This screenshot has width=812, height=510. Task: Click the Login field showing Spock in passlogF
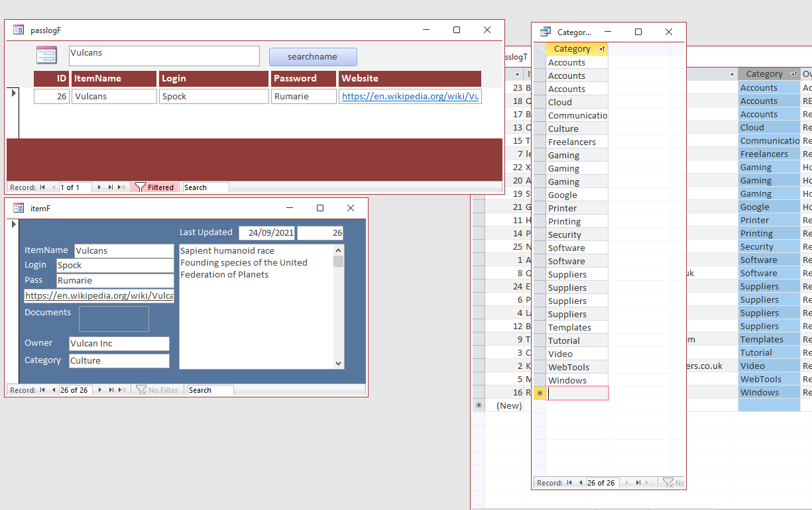213,96
